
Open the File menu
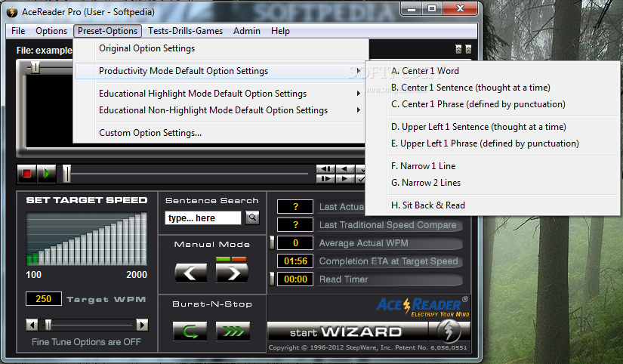point(18,31)
